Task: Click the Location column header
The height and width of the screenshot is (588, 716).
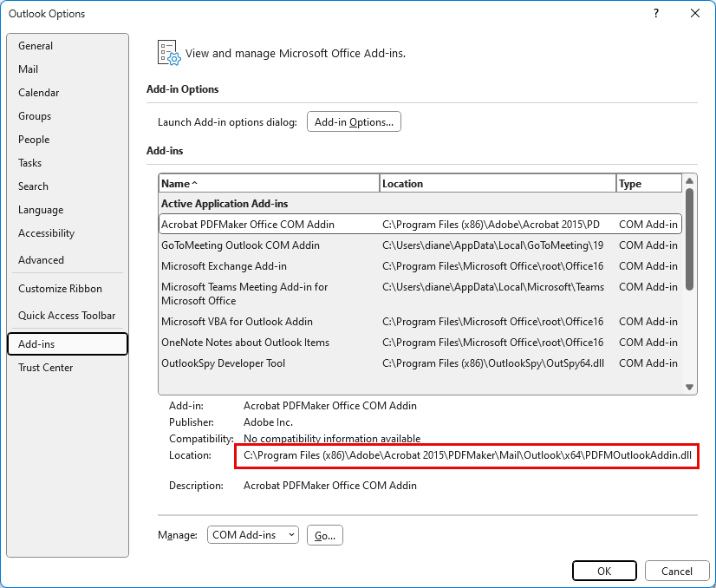Action: tap(498, 184)
